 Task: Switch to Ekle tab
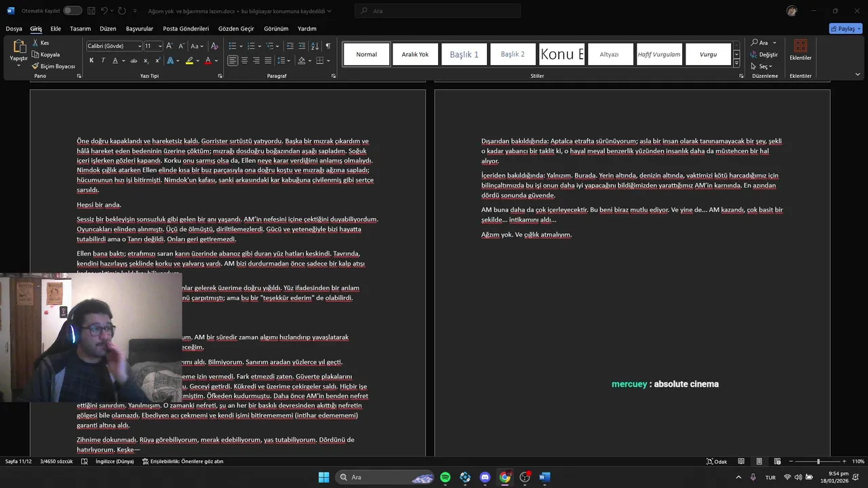coord(56,28)
